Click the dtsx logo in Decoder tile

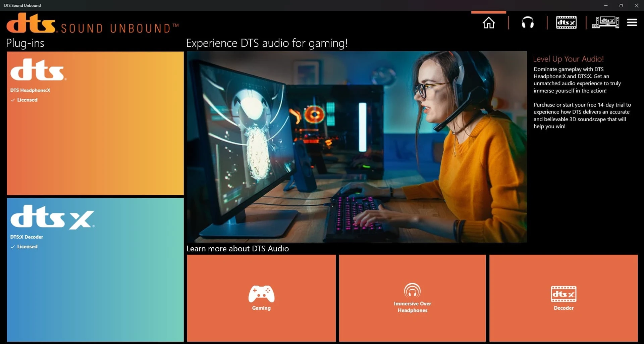[52, 217]
